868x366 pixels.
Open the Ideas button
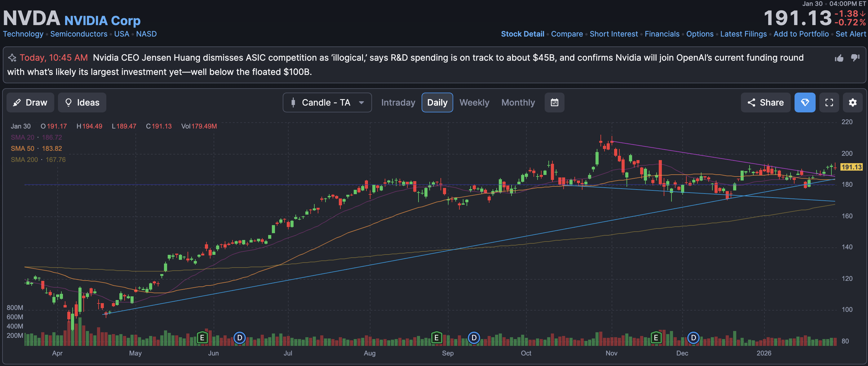(x=82, y=102)
